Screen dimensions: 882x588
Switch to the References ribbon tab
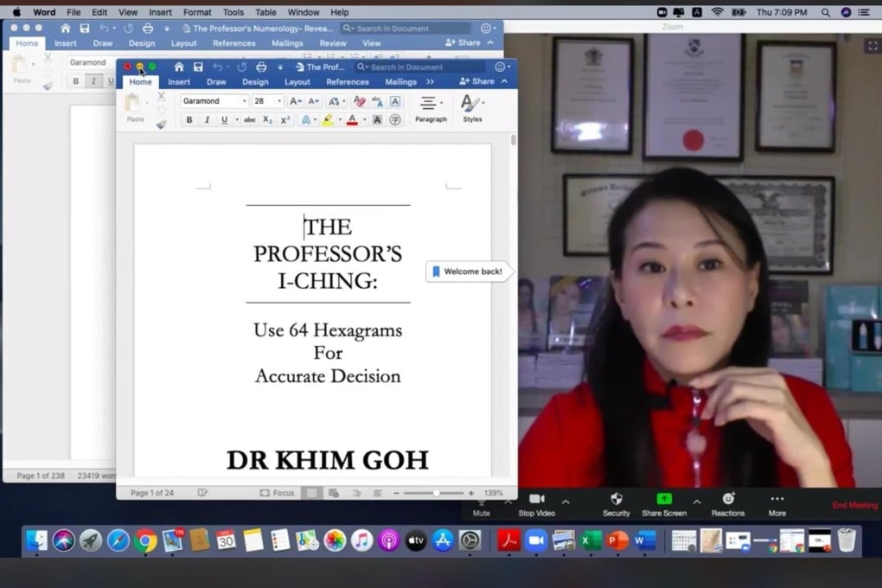[x=347, y=80]
